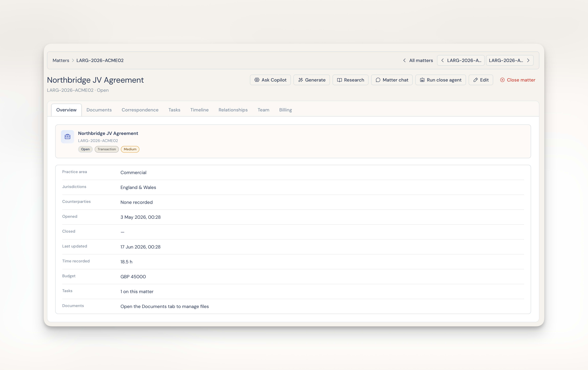This screenshot has width=588, height=370.
Task: Return to All matters link
Action: tap(421, 60)
